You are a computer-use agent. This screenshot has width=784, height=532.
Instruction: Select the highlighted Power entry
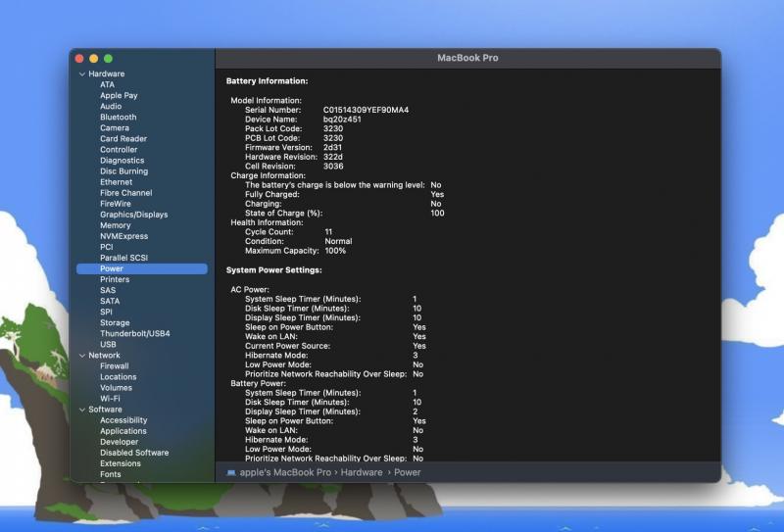click(142, 268)
